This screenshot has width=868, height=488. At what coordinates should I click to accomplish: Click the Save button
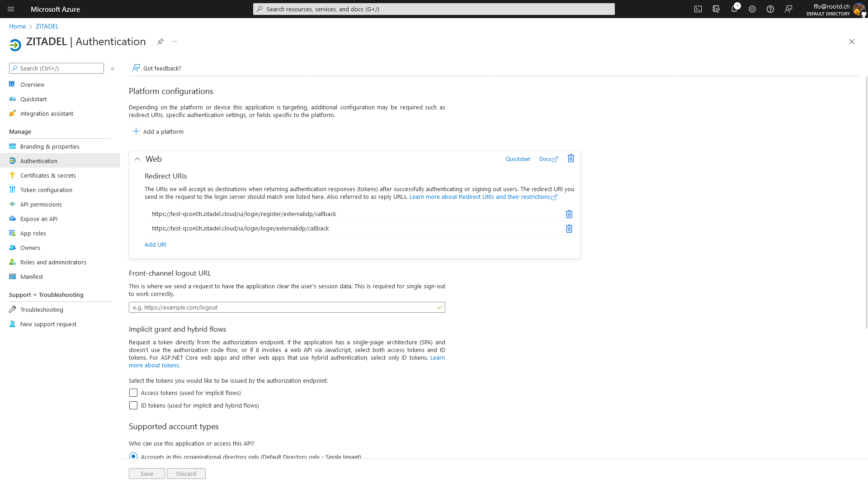coord(147,474)
